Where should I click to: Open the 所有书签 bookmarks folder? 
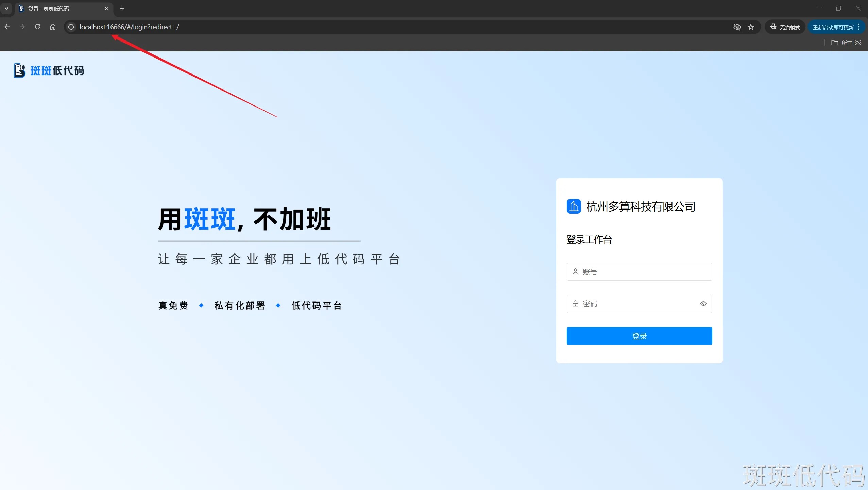click(847, 43)
